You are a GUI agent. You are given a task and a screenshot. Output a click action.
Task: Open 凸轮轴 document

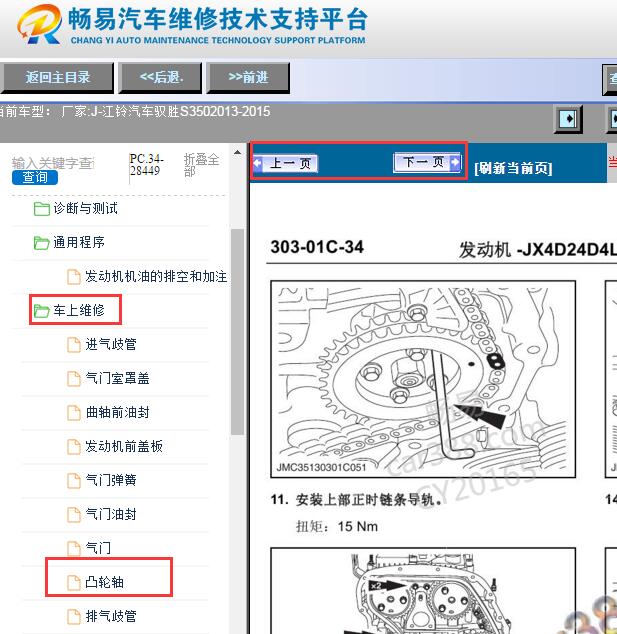pyautogui.click(x=104, y=582)
